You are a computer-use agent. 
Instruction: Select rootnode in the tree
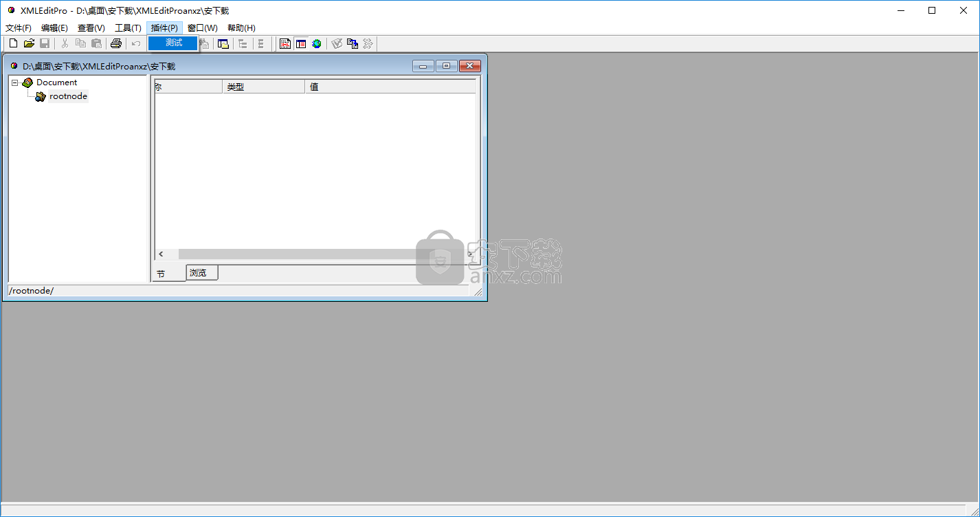pos(68,96)
